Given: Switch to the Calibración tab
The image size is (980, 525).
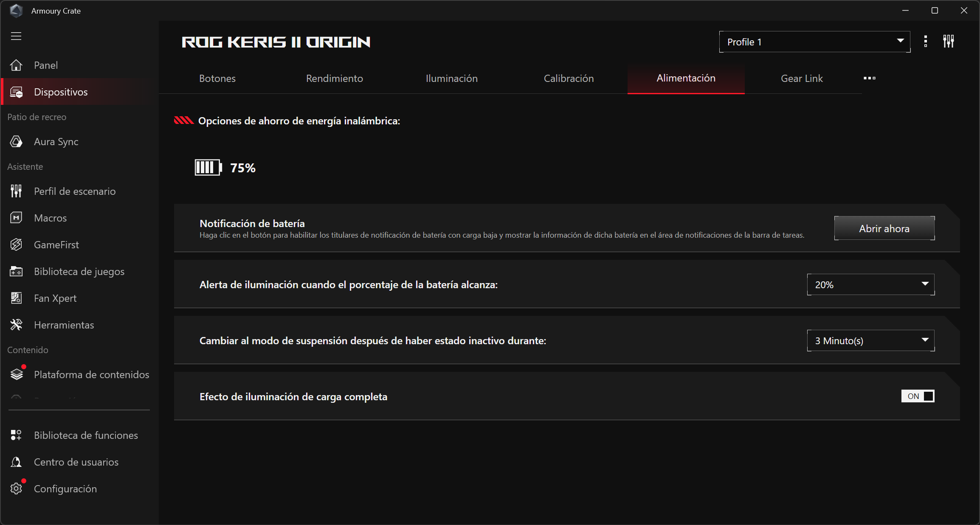Looking at the screenshot, I should 569,79.
